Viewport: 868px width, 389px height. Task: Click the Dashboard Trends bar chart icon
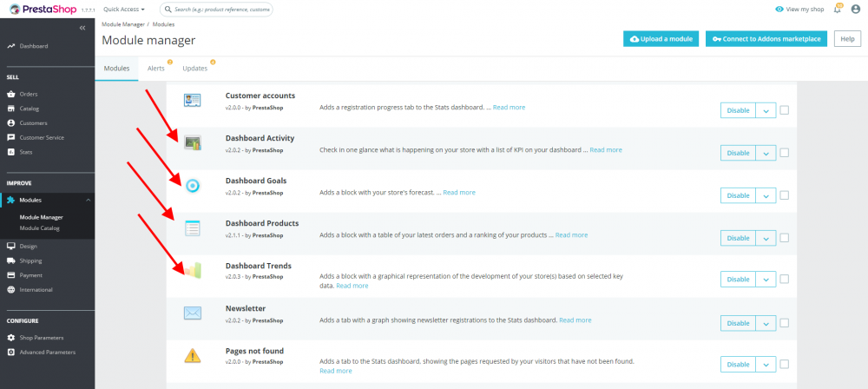click(x=193, y=270)
